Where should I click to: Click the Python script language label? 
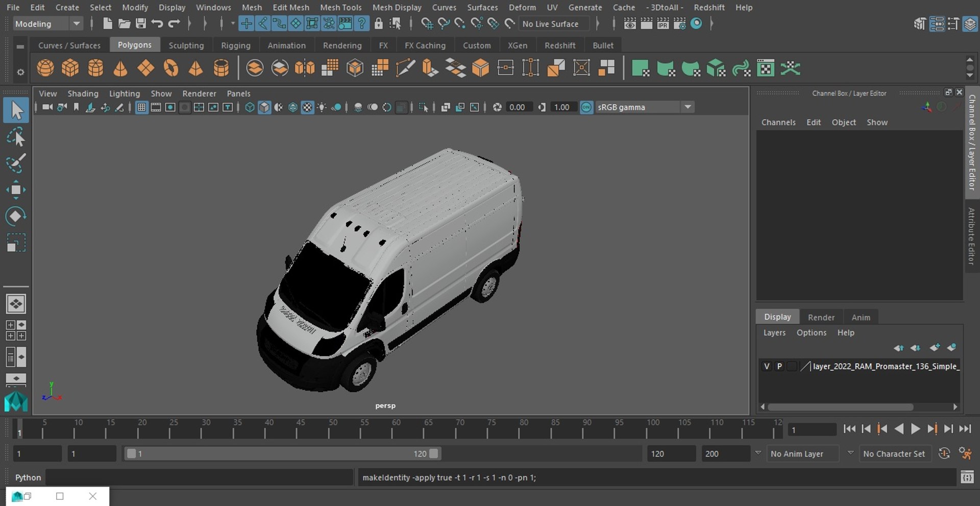click(28, 477)
